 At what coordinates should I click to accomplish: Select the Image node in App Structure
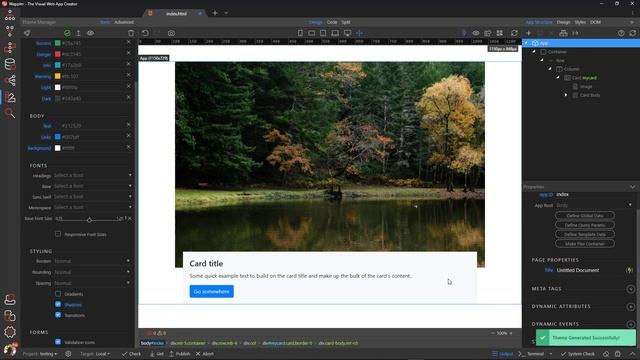pyautogui.click(x=586, y=87)
